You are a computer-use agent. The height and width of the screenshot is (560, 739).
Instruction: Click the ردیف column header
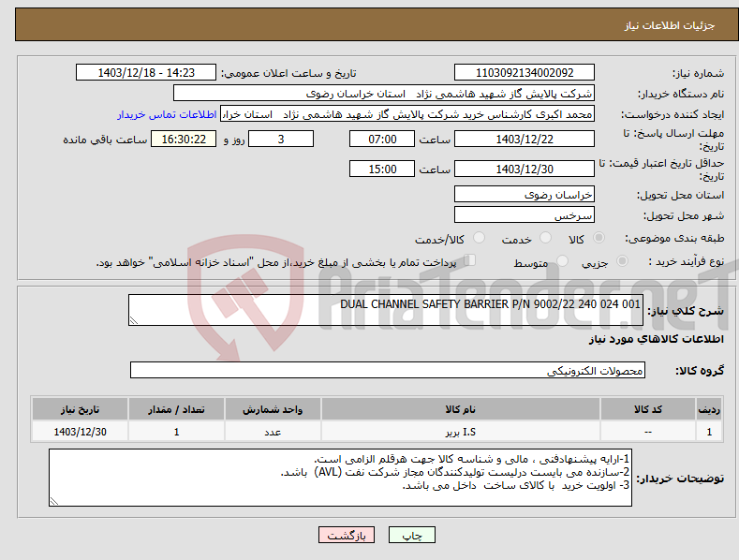tap(709, 409)
